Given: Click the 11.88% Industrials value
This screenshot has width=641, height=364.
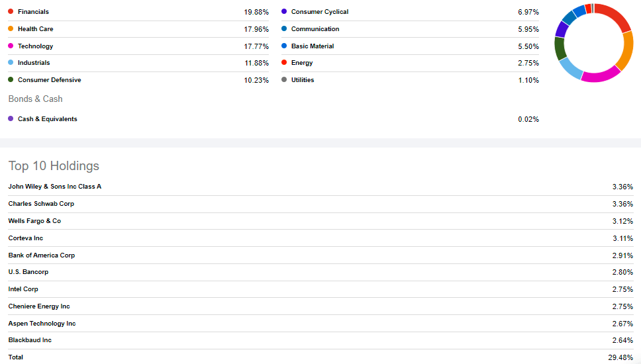Looking at the screenshot, I should pos(257,64).
